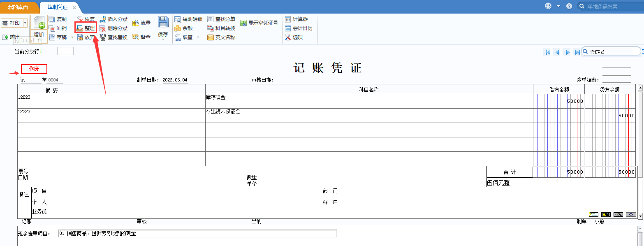Click the 冲销 reversal icon
The width and height of the screenshot is (644, 246).
[x=52, y=28]
